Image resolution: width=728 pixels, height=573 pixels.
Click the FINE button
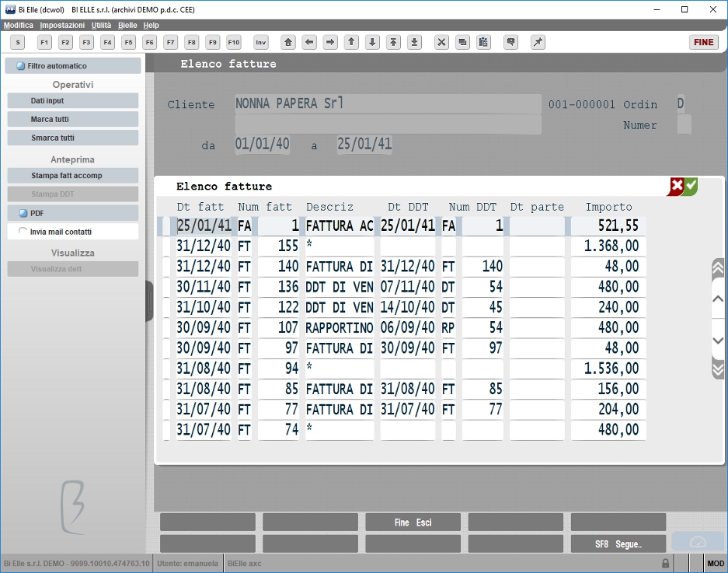click(x=703, y=42)
